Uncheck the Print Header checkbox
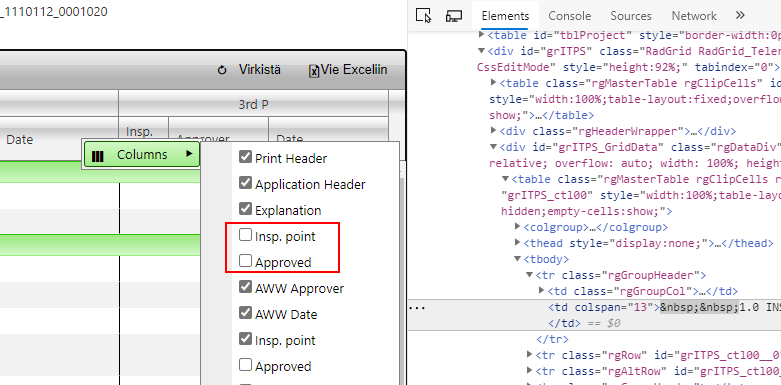 click(x=245, y=157)
